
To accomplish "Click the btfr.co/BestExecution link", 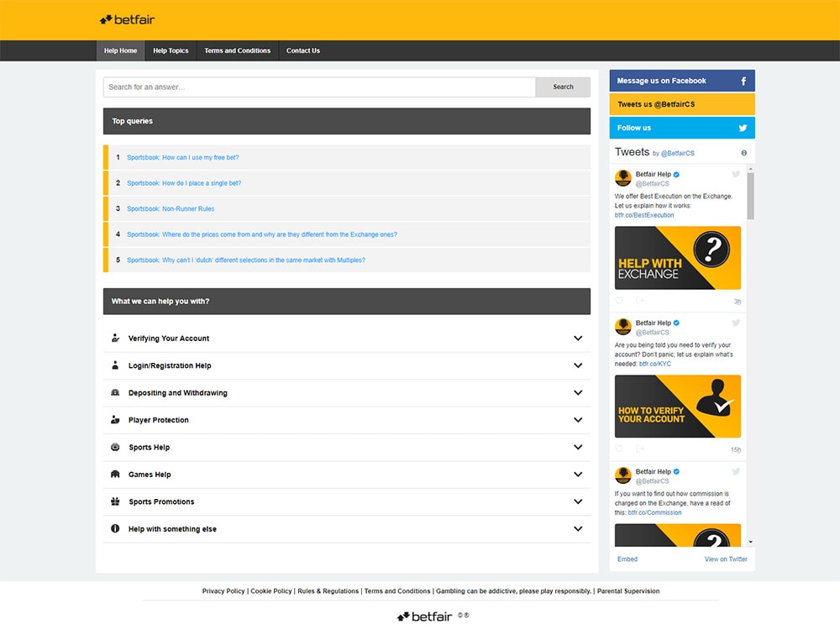I will pyautogui.click(x=644, y=215).
